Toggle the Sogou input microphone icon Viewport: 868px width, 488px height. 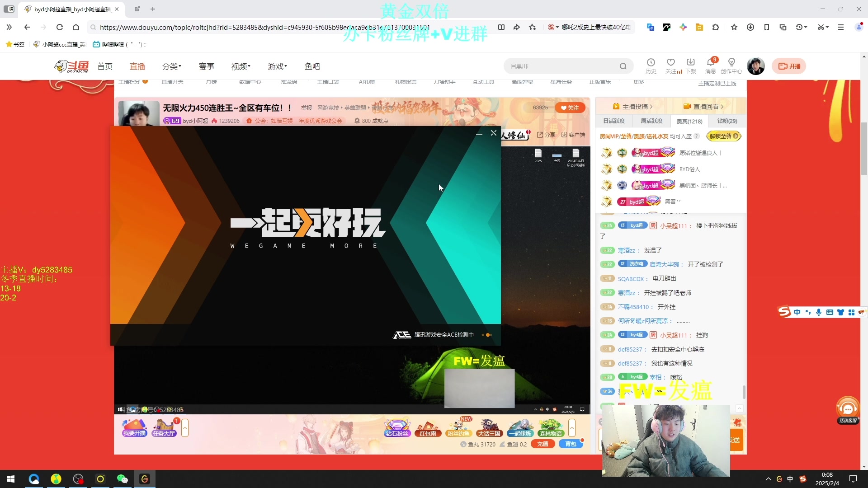tap(819, 312)
